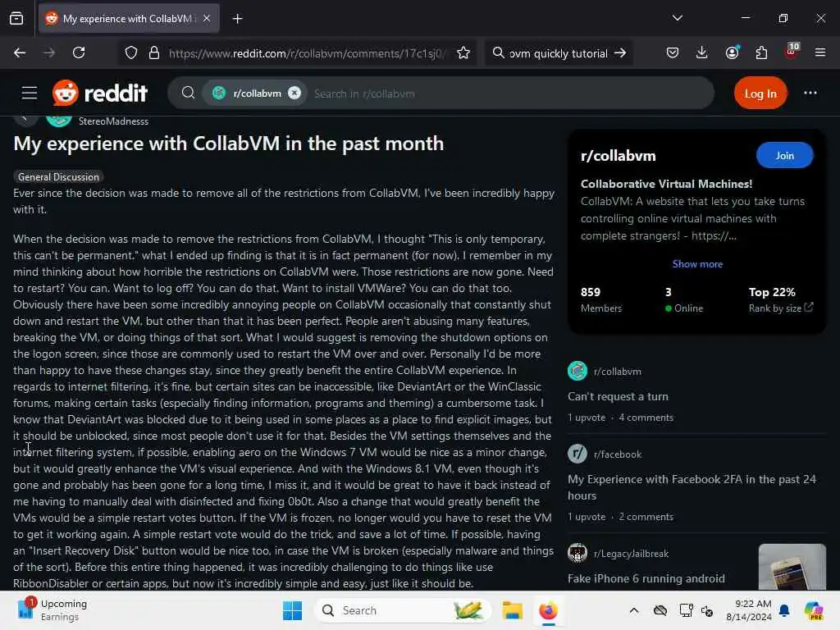The height and width of the screenshot is (630, 840).
Task: Open the Firefox account icon
Action: click(x=732, y=52)
